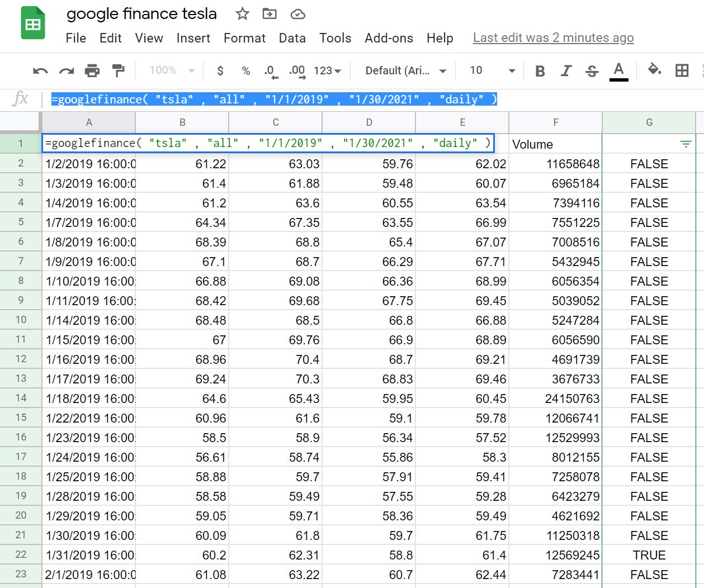Select date cell 1/18/2019 16:00
Viewport: 704px width, 588px height.
pos(89,399)
